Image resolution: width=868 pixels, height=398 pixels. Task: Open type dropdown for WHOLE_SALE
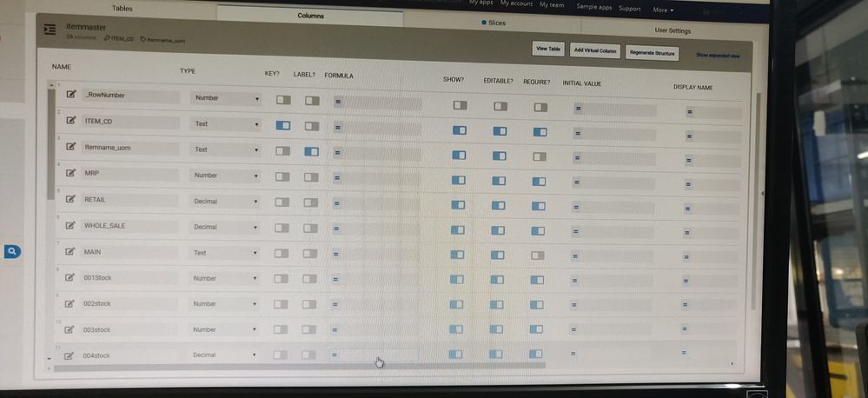[224, 228]
